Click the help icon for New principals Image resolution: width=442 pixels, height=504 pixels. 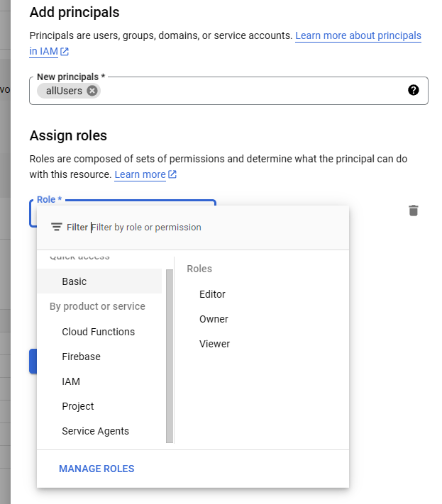[x=414, y=90]
